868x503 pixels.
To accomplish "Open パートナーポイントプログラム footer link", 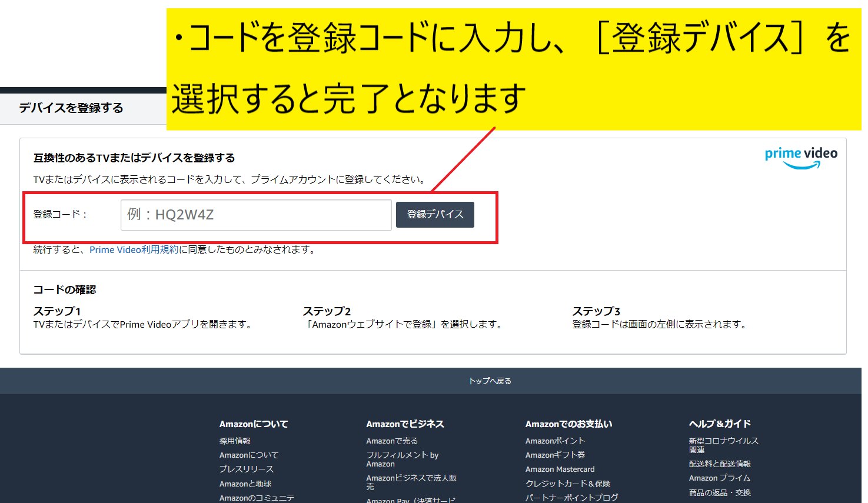I will pyautogui.click(x=572, y=498).
